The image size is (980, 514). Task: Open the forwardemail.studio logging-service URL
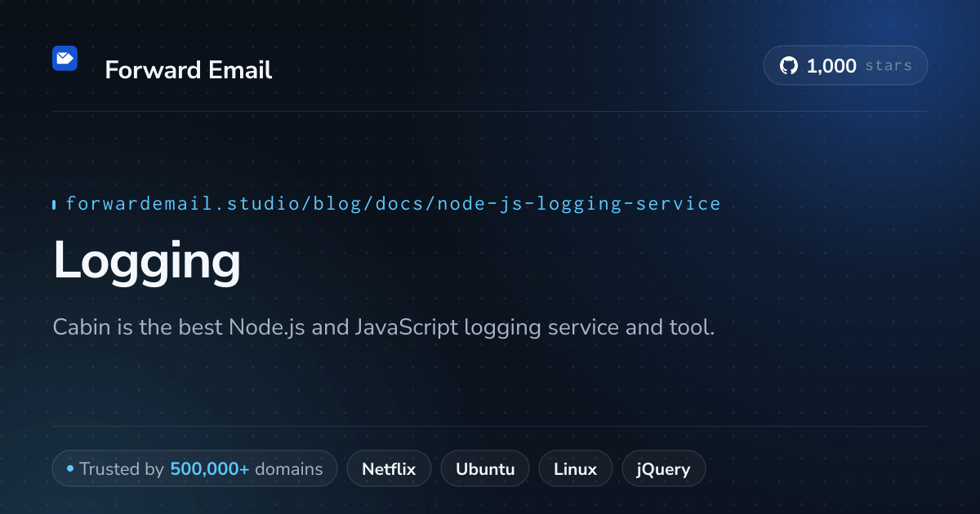[x=393, y=203]
